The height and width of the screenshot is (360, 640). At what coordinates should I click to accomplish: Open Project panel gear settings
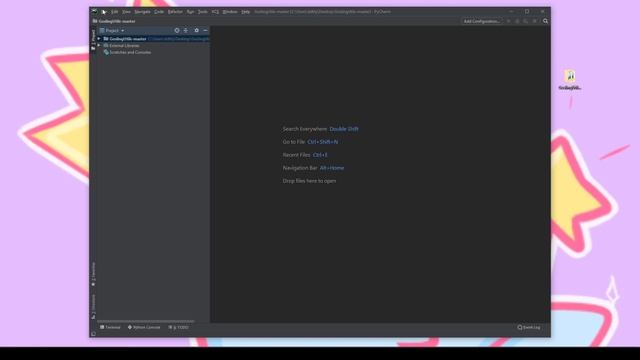pyautogui.click(x=196, y=31)
